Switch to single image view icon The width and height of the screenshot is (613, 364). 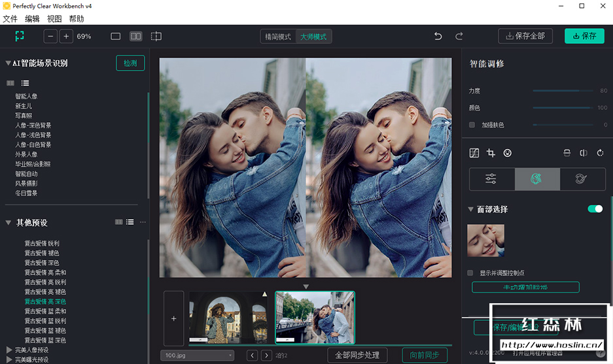coord(116,37)
